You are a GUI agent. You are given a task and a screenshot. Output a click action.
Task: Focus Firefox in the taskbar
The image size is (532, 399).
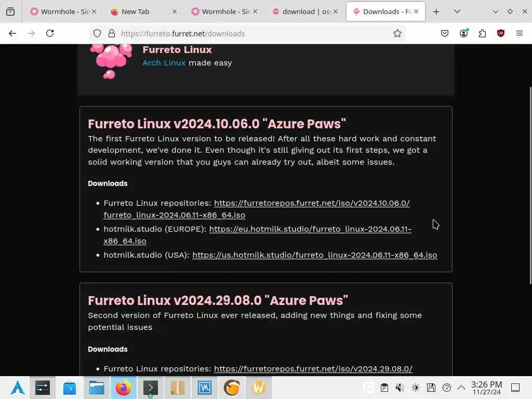(124, 388)
